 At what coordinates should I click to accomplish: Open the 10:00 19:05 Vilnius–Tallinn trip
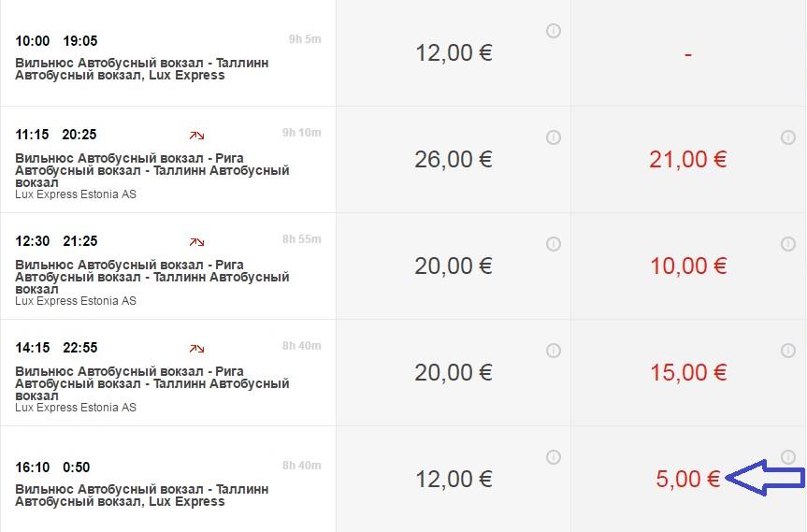[x=167, y=53]
